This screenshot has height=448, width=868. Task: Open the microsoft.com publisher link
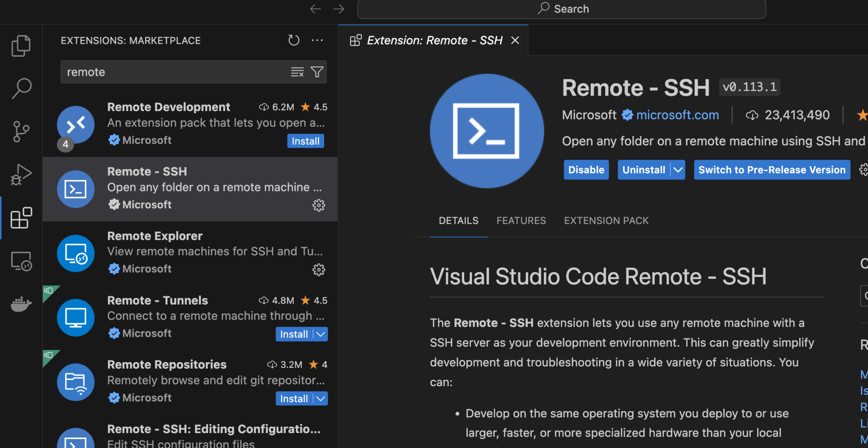click(x=677, y=115)
